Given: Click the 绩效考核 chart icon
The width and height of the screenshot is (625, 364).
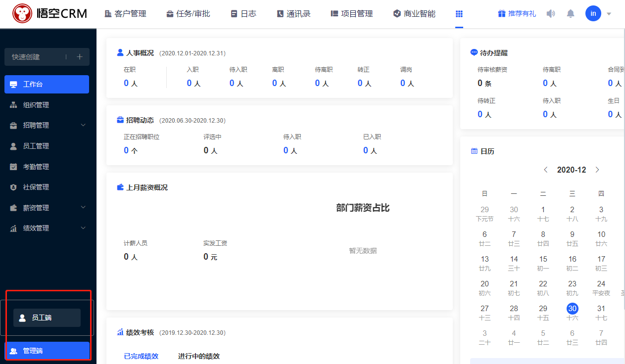Looking at the screenshot, I should coord(120,332).
